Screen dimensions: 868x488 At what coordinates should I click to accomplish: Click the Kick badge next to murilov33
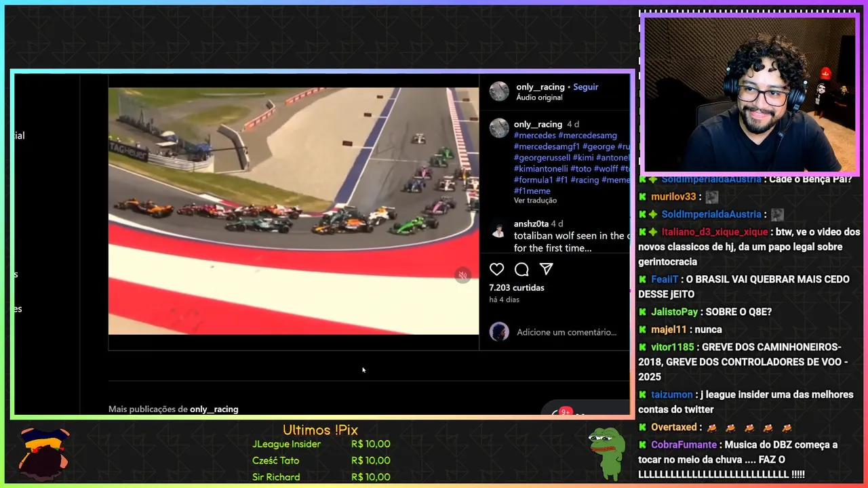coord(642,197)
